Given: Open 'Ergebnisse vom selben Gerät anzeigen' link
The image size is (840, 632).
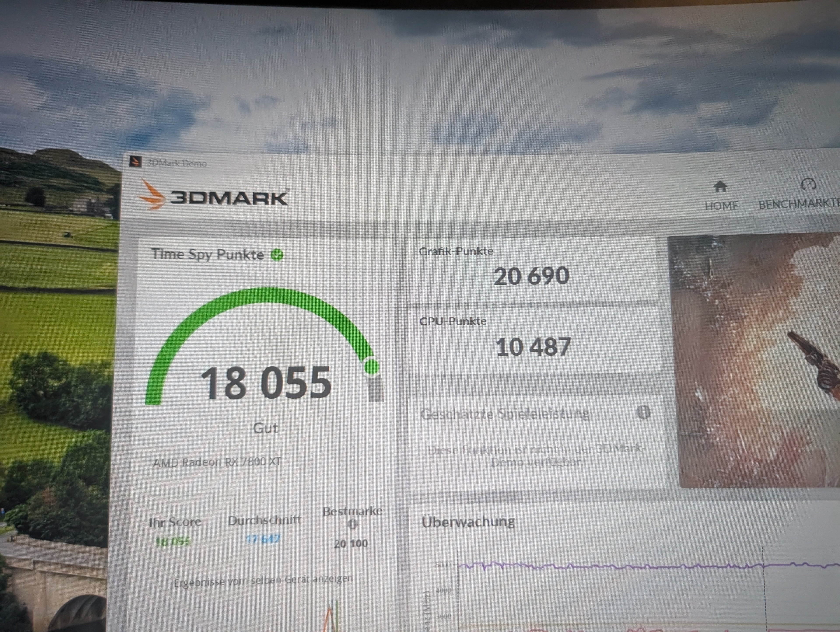Looking at the screenshot, I should [x=263, y=581].
